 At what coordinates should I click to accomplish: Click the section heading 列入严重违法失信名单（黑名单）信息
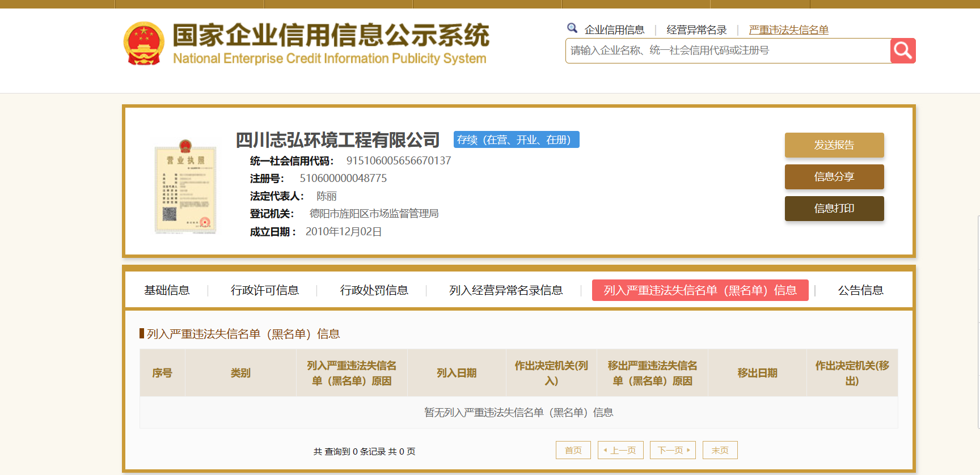pyautogui.click(x=243, y=334)
